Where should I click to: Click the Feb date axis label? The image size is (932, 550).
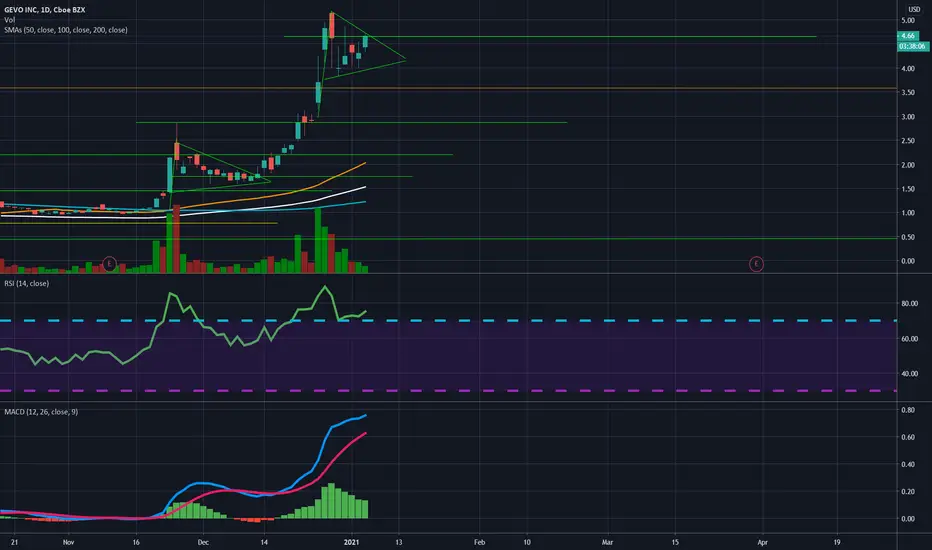pyautogui.click(x=479, y=542)
